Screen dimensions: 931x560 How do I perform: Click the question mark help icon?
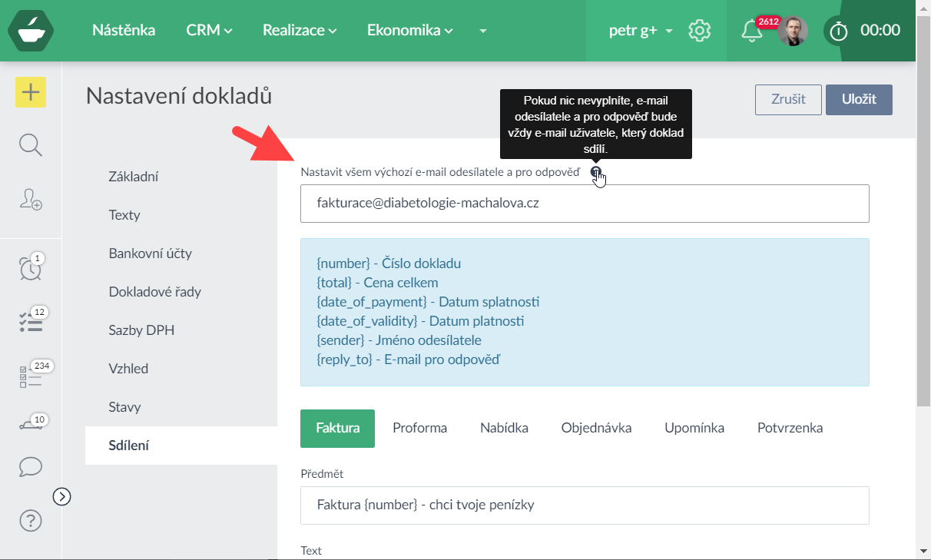point(31,521)
